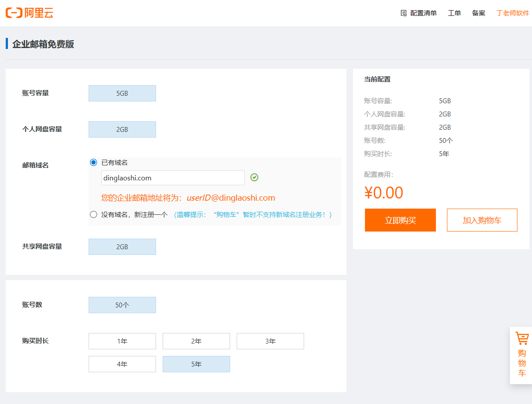Click the dinglaoshi.com domain input field
Screen dimensions: 532x404
(x=173, y=178)
